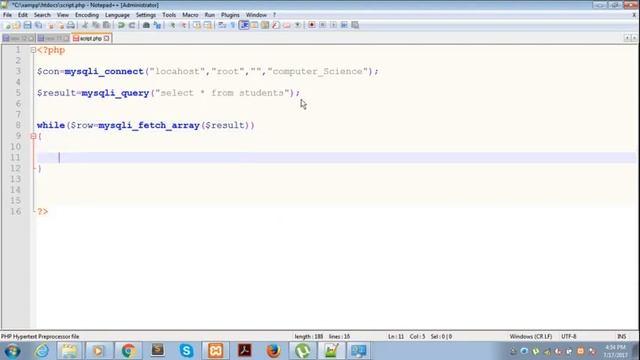Open the Edit menu
The image size is (640, 360).
click(x=23, y=15)
